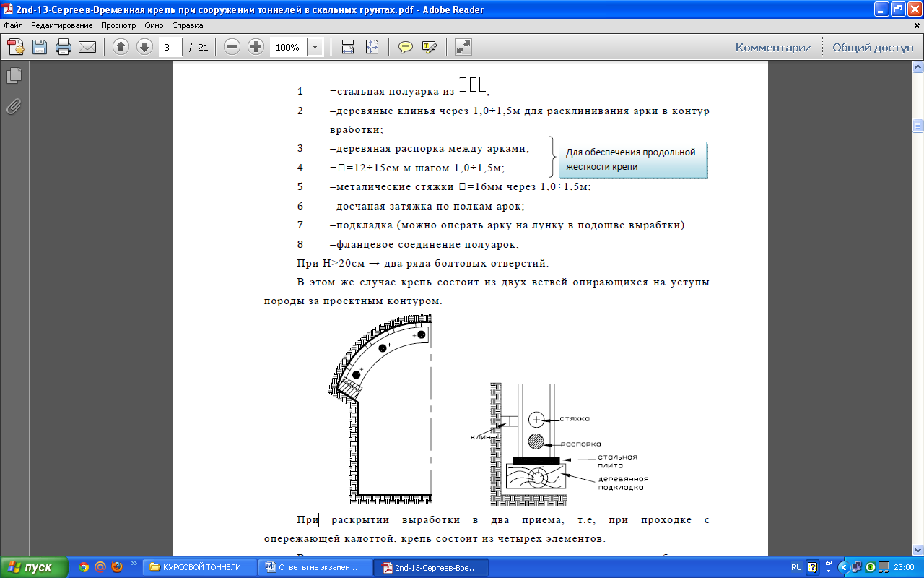Save the document with floppy icon
924x578 pixels.
tap(39, 47)
